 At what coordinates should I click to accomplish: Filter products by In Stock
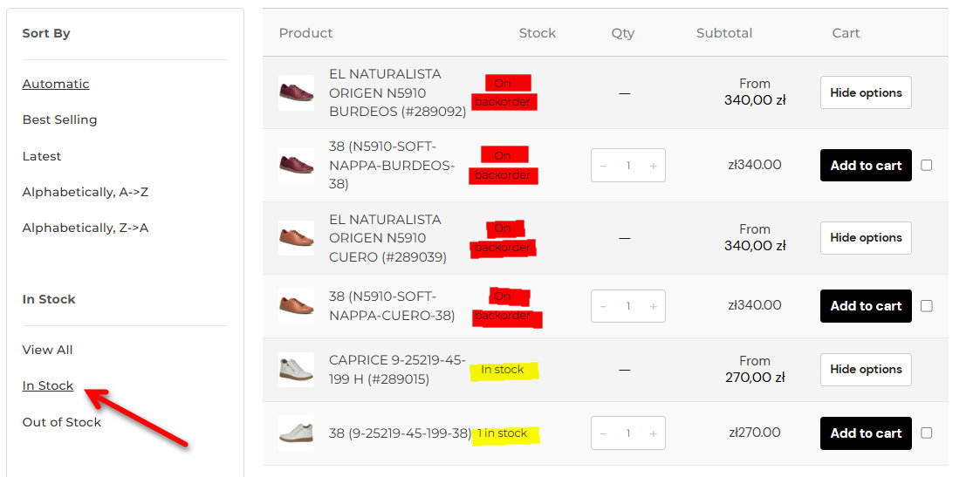point(48,385)
